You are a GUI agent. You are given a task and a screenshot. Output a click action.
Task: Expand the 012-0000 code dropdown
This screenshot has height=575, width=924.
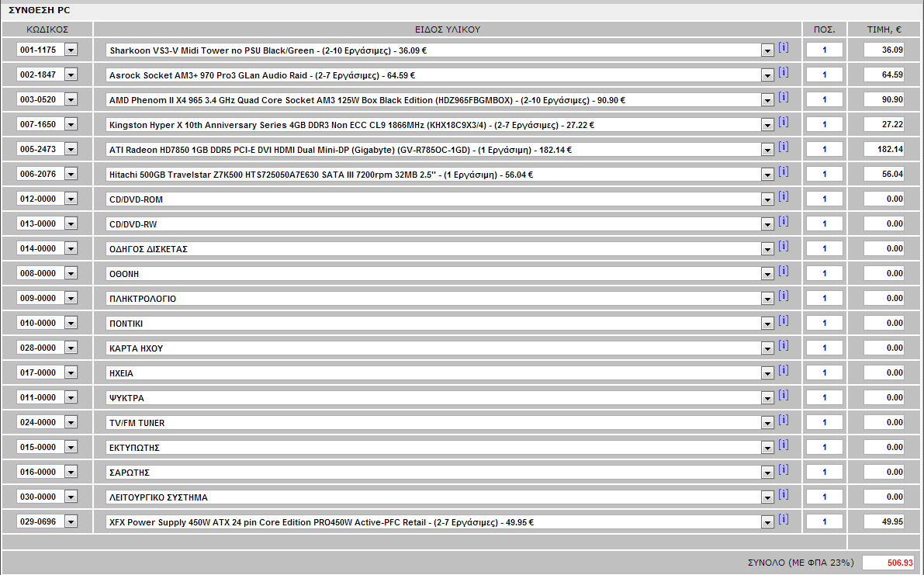pos(71,199)
